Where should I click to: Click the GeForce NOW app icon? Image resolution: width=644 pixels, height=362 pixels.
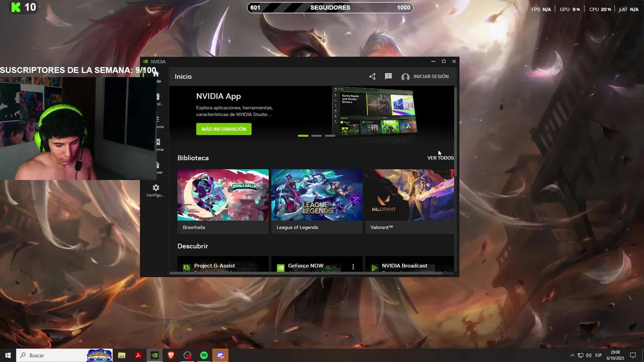coord(281,267)
